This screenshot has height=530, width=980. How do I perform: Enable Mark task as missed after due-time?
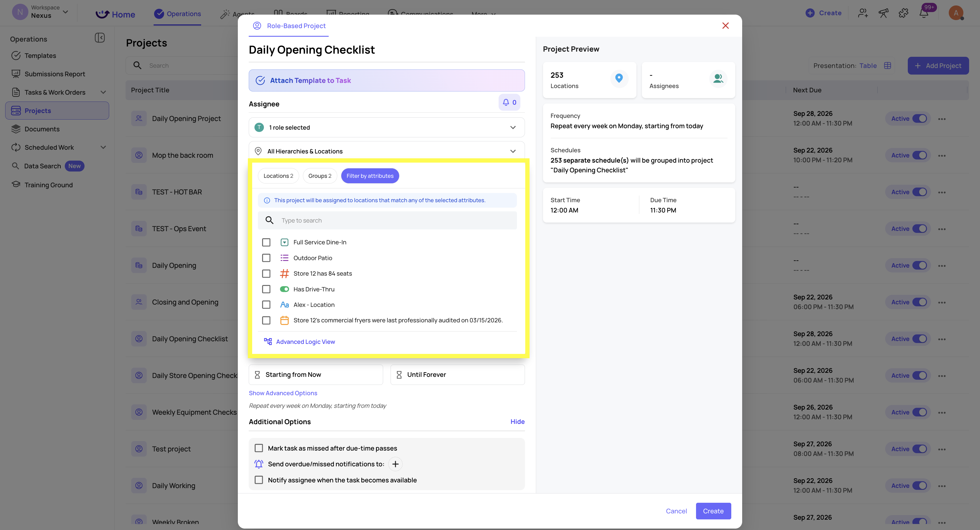point(259,448)
